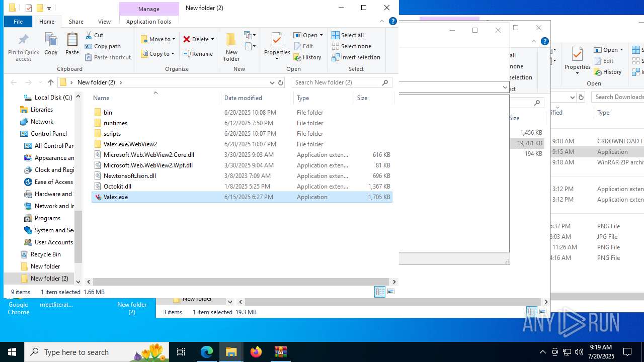Select Microsoft.Web.WebView2.Core.dll file
Image resolution: width=644 pixels, height=362 pixels.
[242, 155]
